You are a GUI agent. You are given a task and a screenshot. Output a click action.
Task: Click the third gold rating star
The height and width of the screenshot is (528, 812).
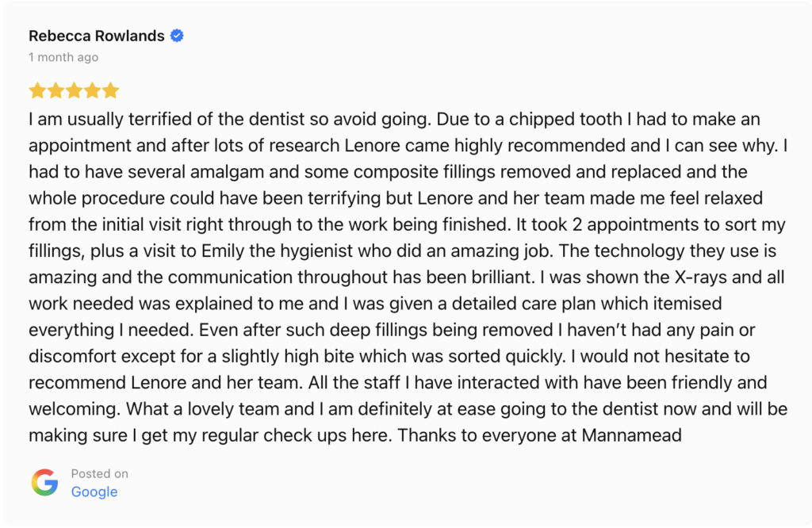(x=74, y=90)
